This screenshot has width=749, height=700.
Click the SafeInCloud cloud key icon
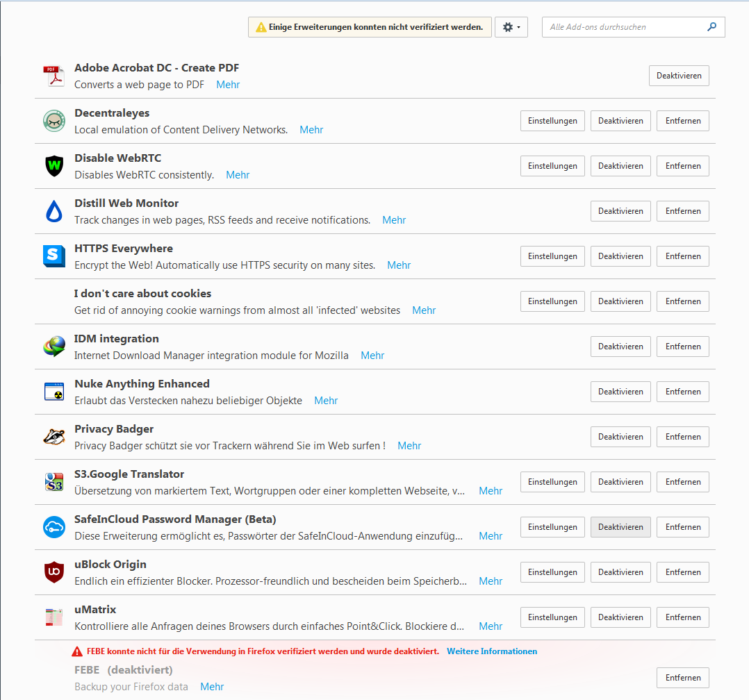54,527
